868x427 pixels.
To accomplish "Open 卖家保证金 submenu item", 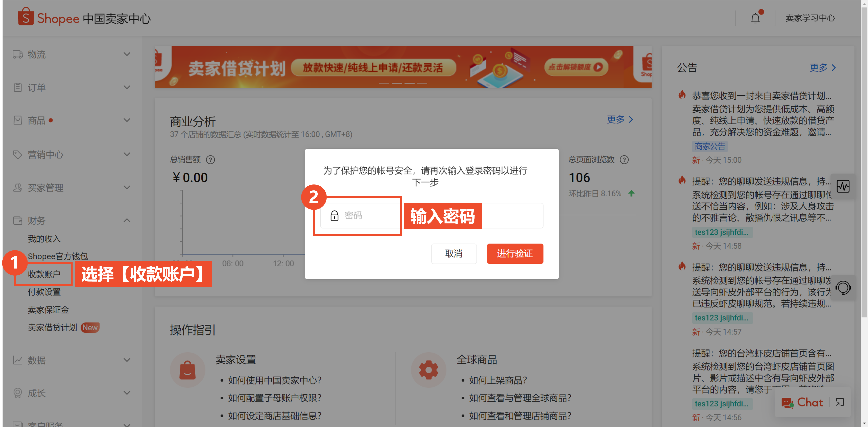I will 48,310.
